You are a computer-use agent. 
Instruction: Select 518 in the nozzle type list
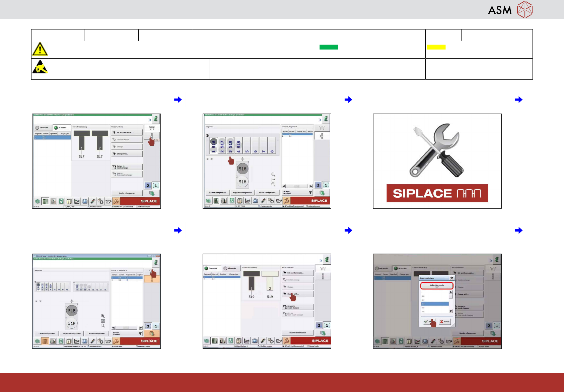[435, 308]
